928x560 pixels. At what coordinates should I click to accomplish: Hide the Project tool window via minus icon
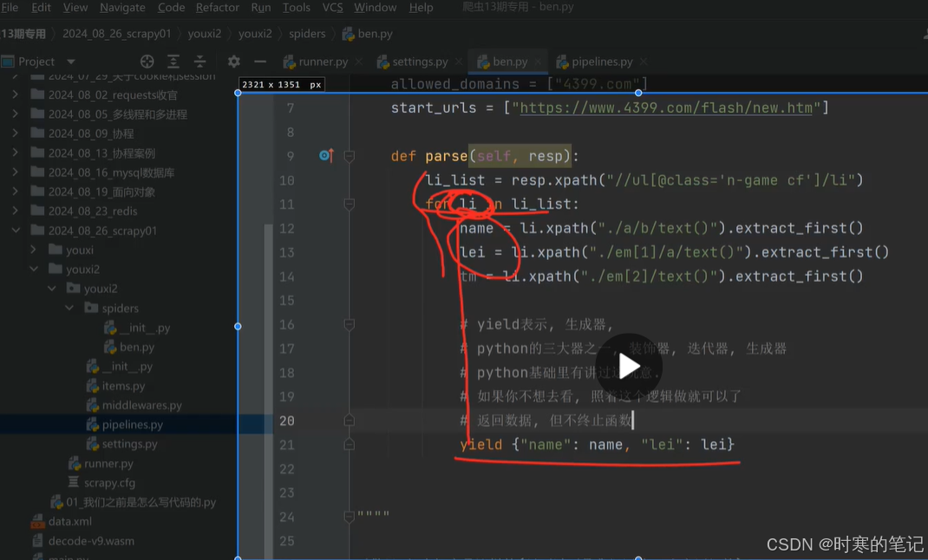(x=259, y=61)
